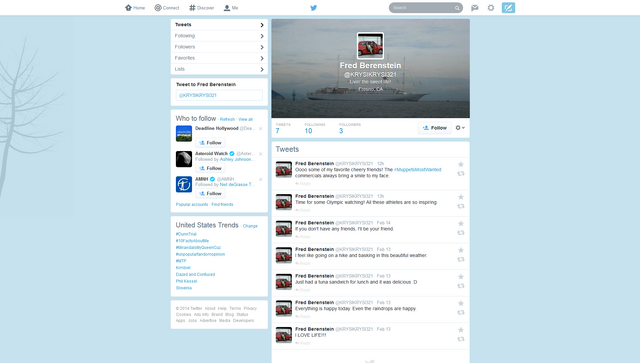The image size is (640, 363).
Task: Select the Favorites sidebar item
Action: [219, 58]
